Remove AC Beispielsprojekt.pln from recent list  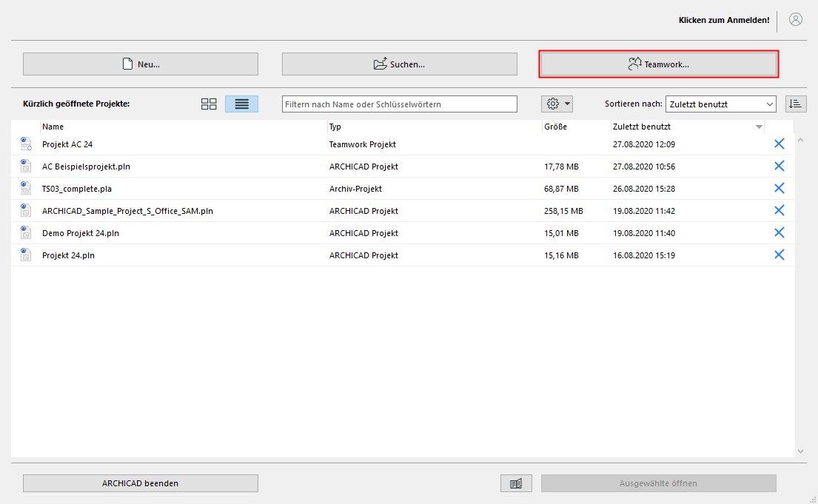779,166
